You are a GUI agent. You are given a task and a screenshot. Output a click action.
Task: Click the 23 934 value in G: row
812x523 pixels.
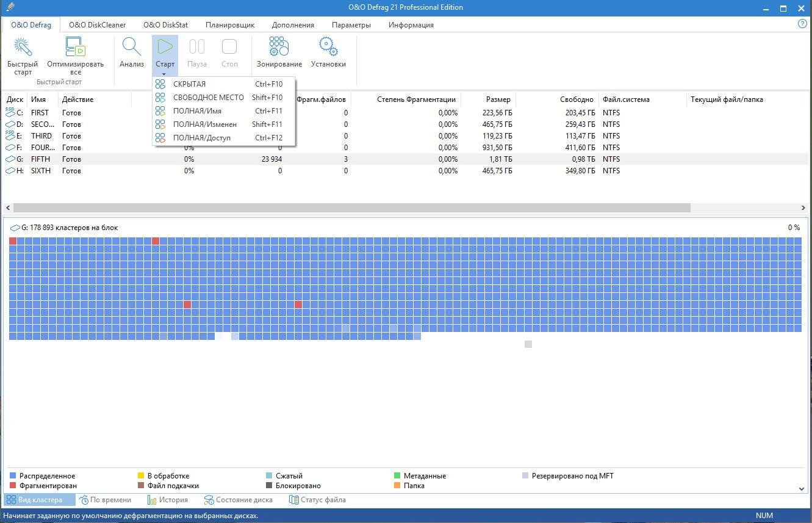pos(271,159)
